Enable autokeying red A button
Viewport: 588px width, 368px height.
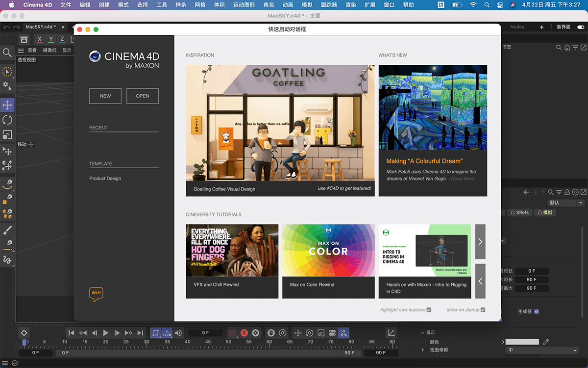(x=244, y=333)
